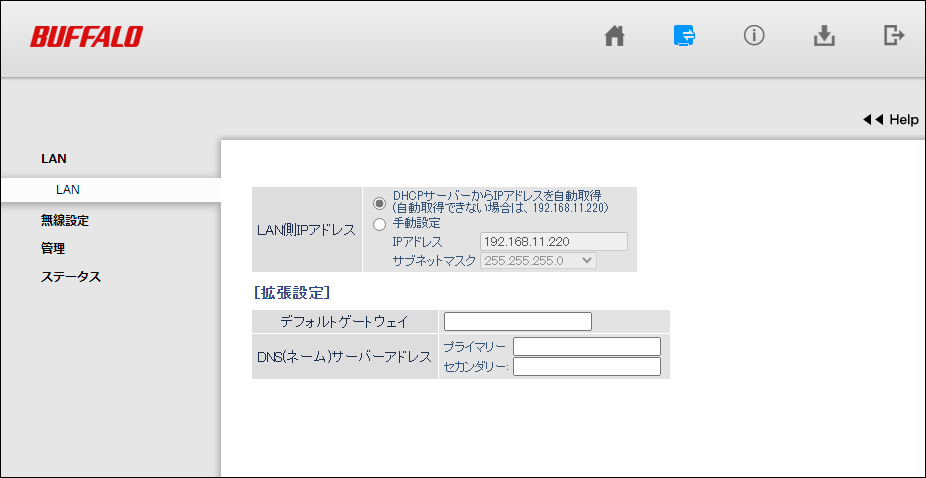Screen dimensions: 926x478
Task: Select DHCP automatic IP address acquisition
Action: 379,202
